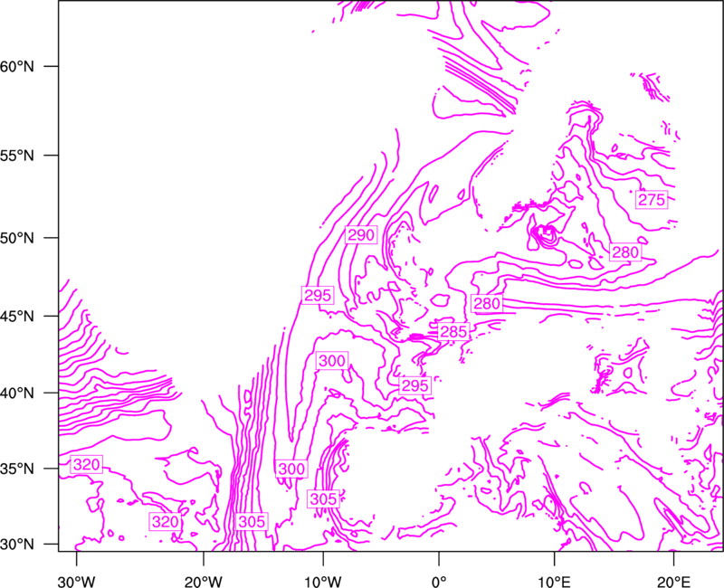Image resolution: width=724 pixels, height=588 pixels.
Task: Click the 20°W longitude axis label
Action: click(204, 582)
